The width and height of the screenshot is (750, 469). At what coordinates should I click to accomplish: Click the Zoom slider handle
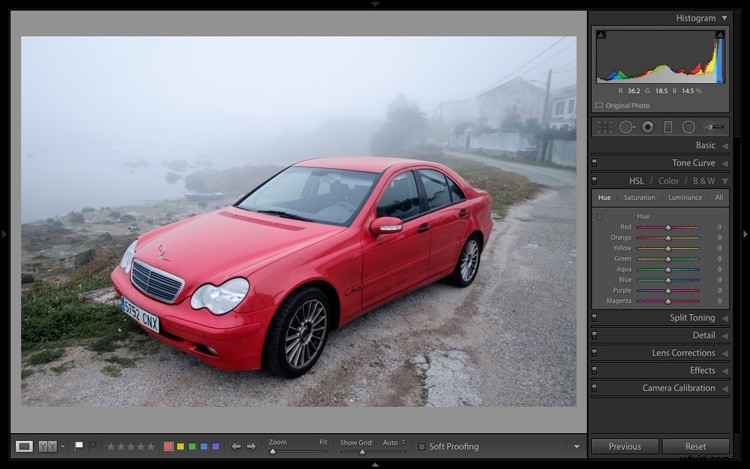pyautogui.click(x=273, y=451)
